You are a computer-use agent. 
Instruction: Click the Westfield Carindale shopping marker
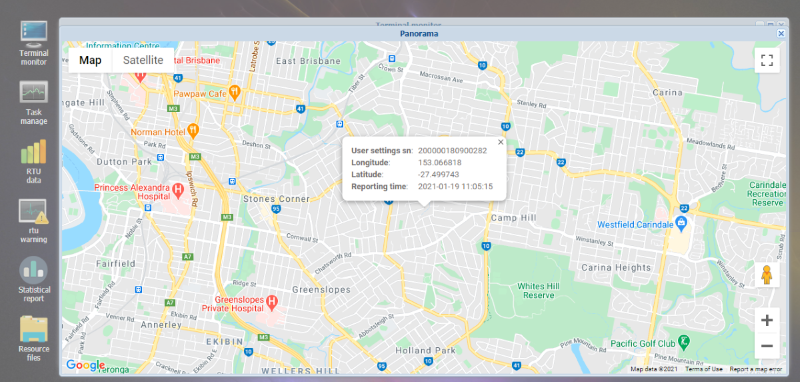(680, 222)
